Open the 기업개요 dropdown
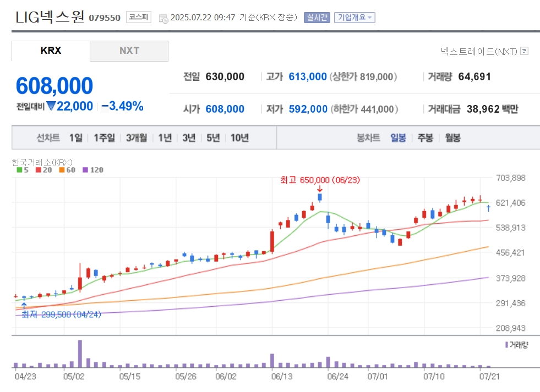Image resolution: width=540 pixels, height=392 pixels. (354, 18)
